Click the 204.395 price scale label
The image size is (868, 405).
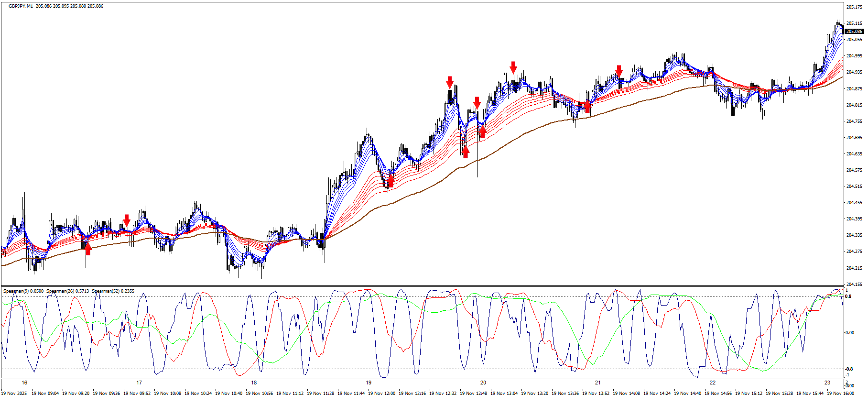(x=854, y=219)
